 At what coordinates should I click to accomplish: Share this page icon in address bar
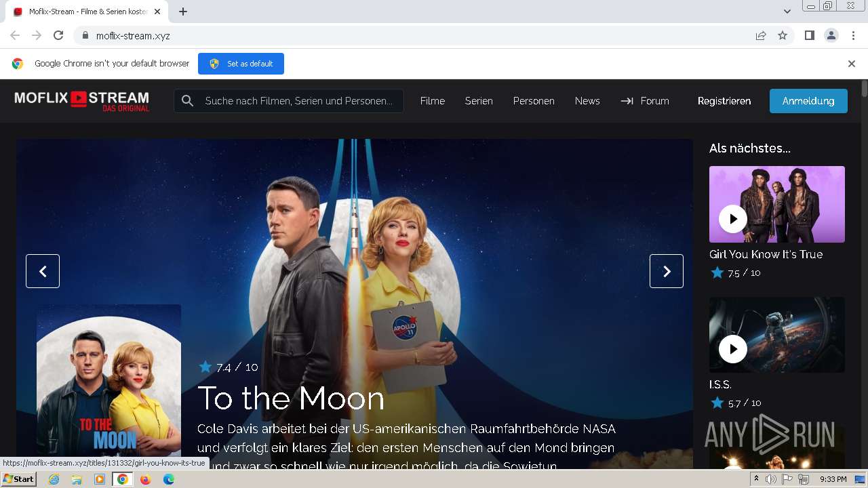[x=761, y=35]
